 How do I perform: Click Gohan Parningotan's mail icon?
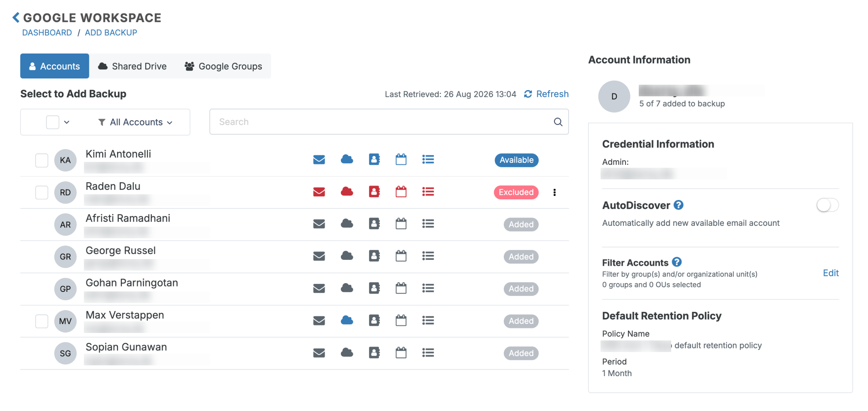click(319, 289)
